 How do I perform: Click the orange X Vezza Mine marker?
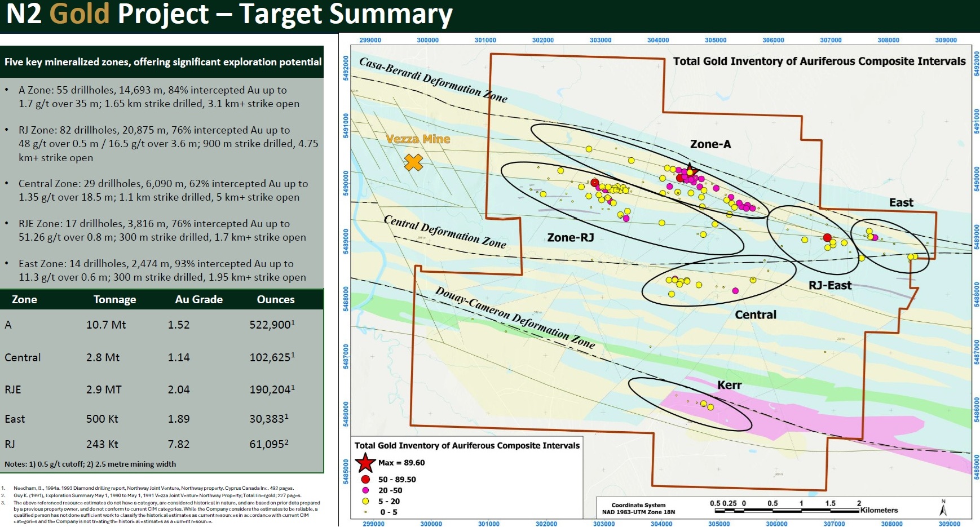[413, 163]
